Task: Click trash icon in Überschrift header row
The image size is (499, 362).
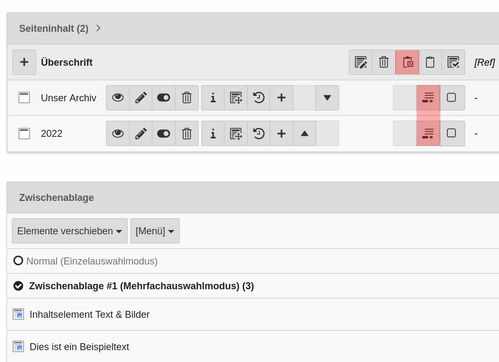Action: [x=384, y=62]
